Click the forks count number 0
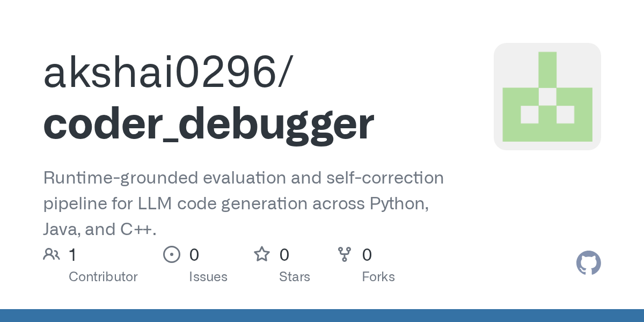This screenshot has height=322, width=644. tap(367, 254)
